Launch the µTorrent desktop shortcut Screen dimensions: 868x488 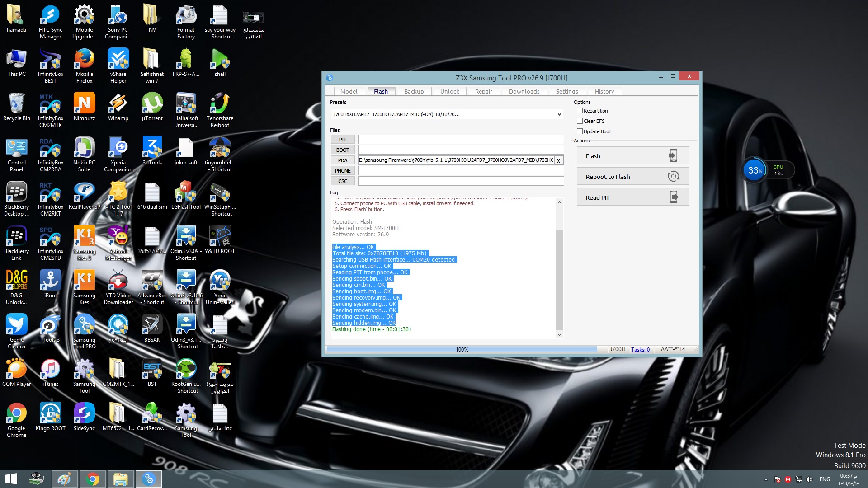pos(152,107)
